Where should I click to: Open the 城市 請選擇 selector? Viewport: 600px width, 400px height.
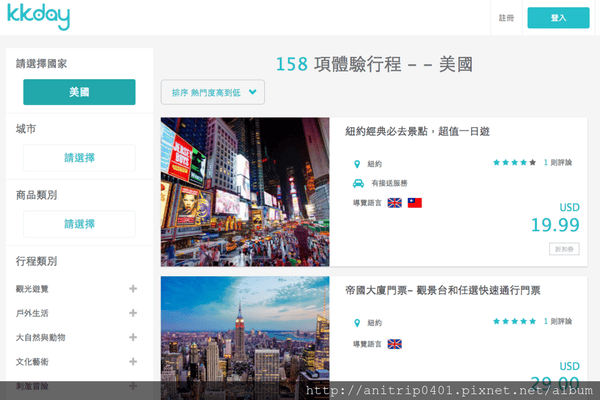tap(79, 158)
